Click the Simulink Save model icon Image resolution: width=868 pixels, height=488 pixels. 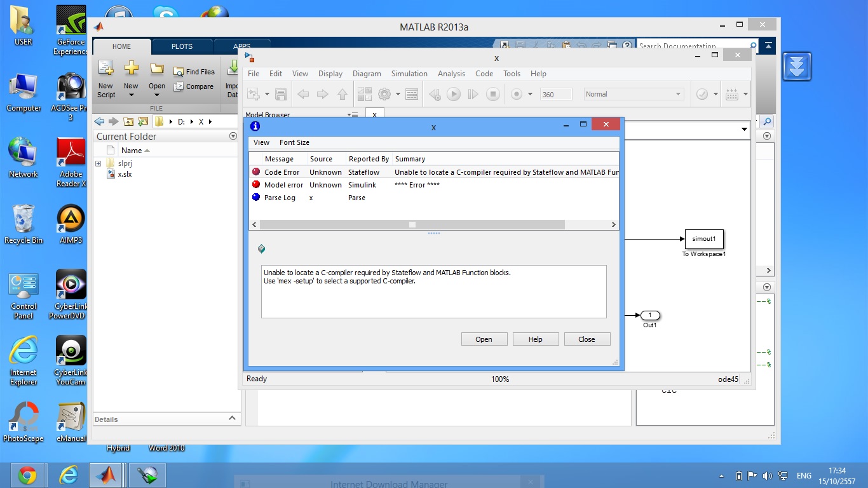(x=281, y=94)
